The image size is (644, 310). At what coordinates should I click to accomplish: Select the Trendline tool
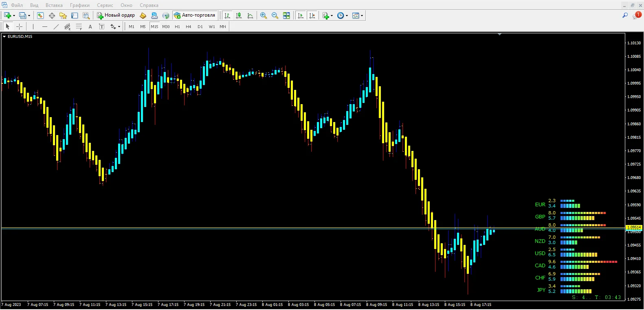56,26
